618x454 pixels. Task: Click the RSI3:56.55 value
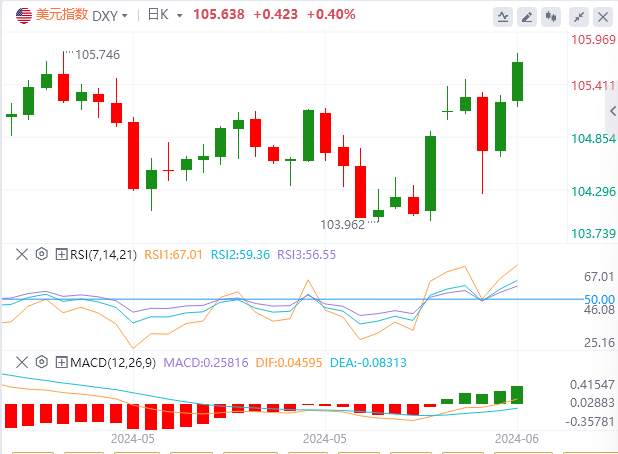[x=306, y=255]
